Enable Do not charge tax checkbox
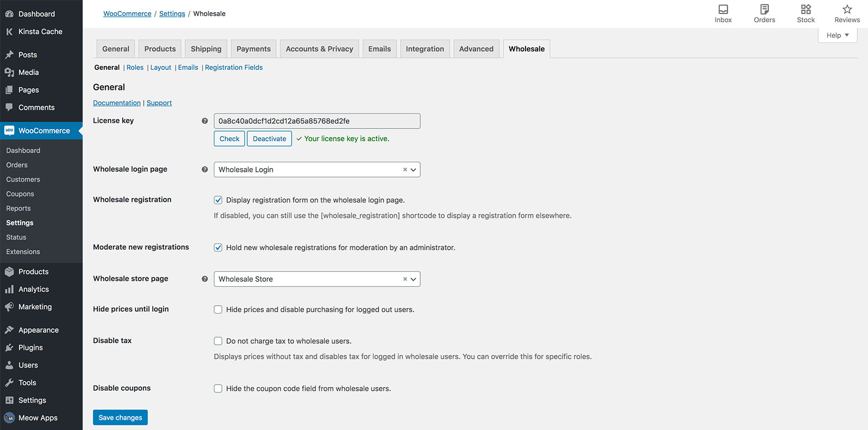Viewport: 868px width, 430px height. (x=218, y=341)
